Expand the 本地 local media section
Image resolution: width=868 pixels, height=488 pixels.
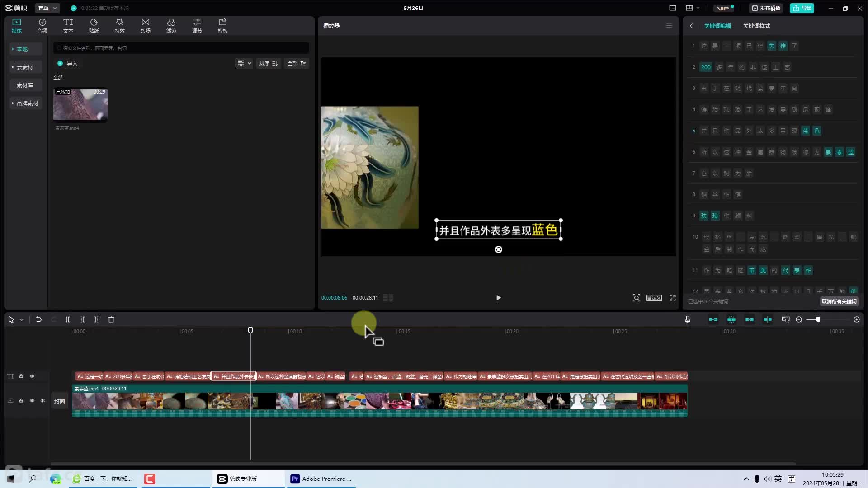click(x=26, y=49)
